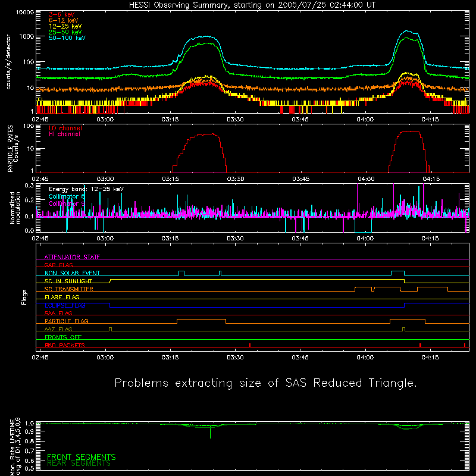Select the ATTENUATOR STATE flag label
Image resolution: width=476 pixels, height=476 pixels.
tap(72, 257)
